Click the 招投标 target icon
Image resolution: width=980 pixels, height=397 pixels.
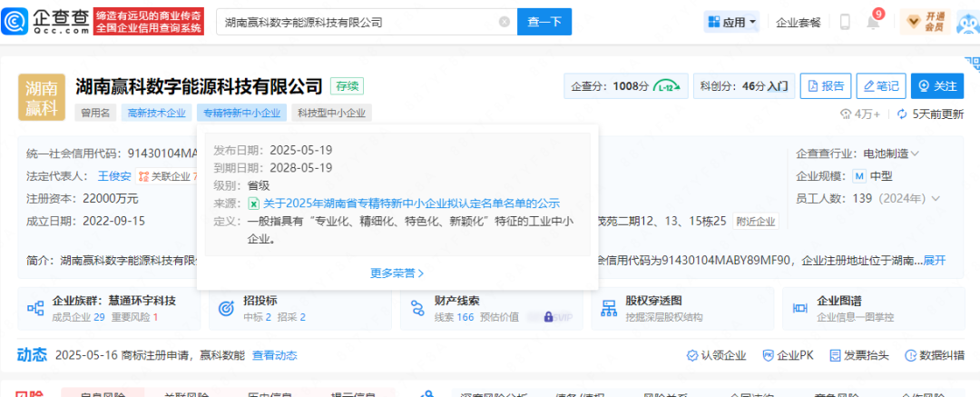(x=227, y=308)
